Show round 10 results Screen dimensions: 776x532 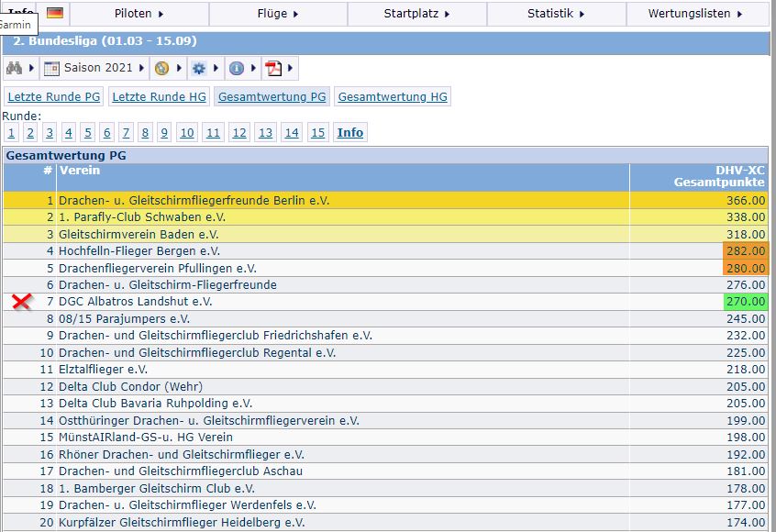187,133
